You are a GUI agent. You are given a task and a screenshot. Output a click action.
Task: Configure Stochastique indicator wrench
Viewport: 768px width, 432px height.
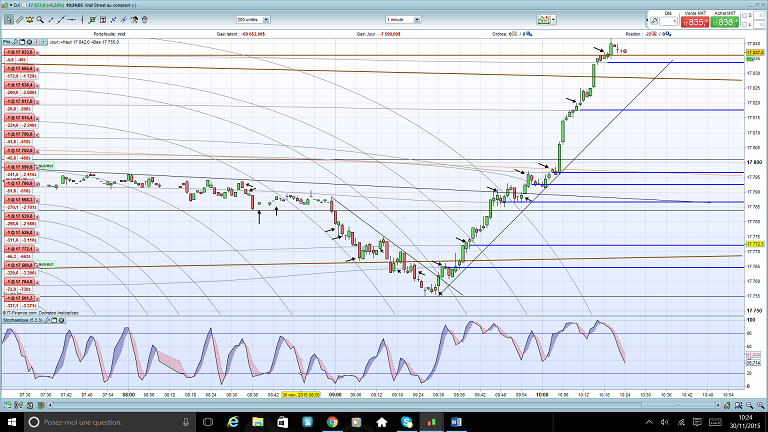pyautogui.click(x=48, y=320)
